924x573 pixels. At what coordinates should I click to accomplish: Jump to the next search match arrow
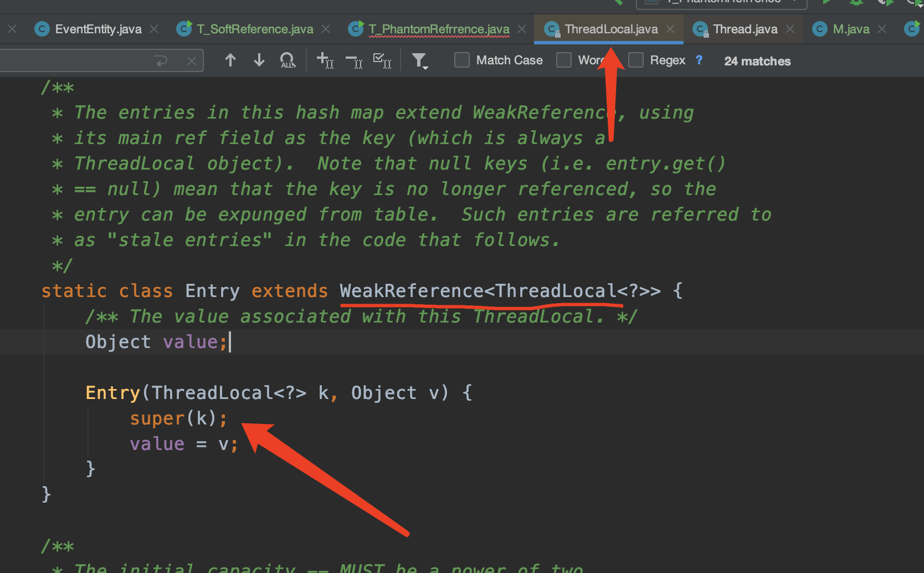259,60
